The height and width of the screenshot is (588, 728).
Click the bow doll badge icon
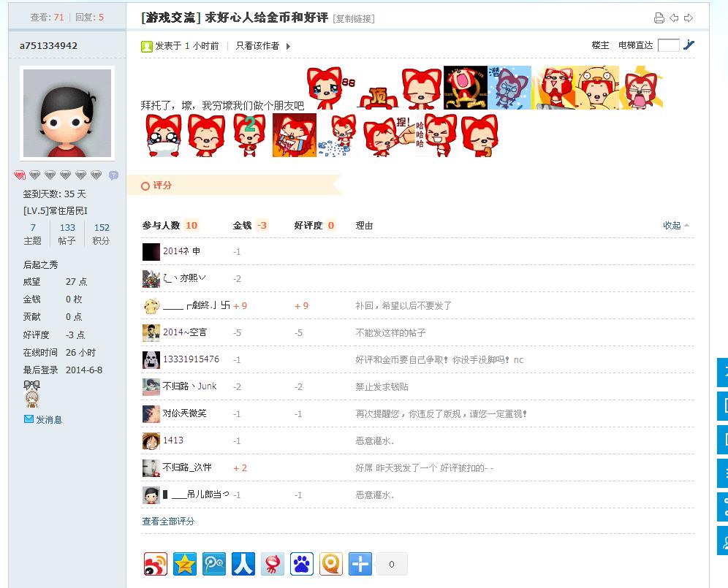[31, 394]
